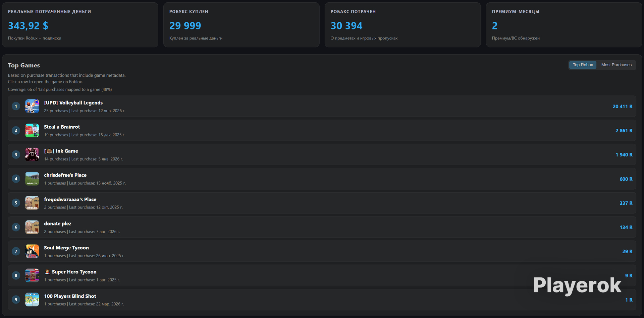
Task: Open the 100 Players Blind Shot title
Action: (70, 296)
